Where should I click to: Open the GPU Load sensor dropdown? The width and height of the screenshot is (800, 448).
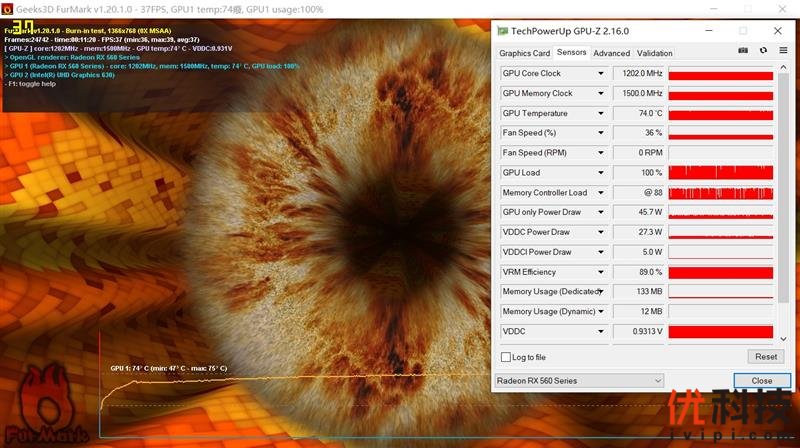[x=601, y=172]
